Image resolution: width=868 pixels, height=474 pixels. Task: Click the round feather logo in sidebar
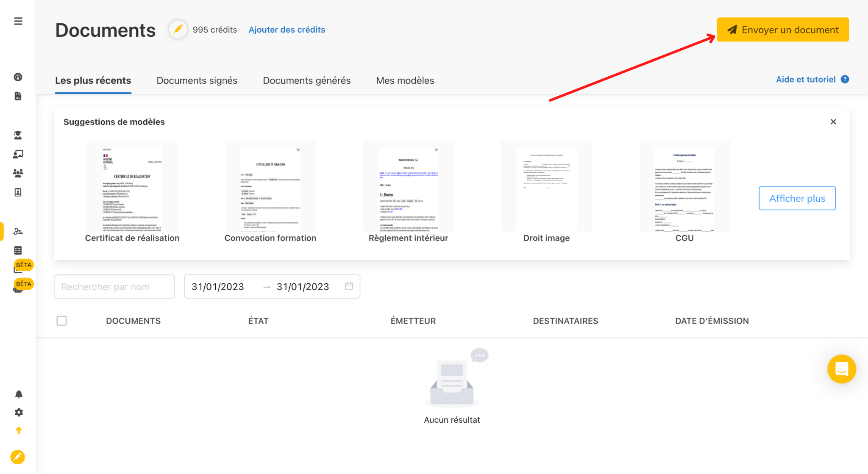[x=18, y=457]
